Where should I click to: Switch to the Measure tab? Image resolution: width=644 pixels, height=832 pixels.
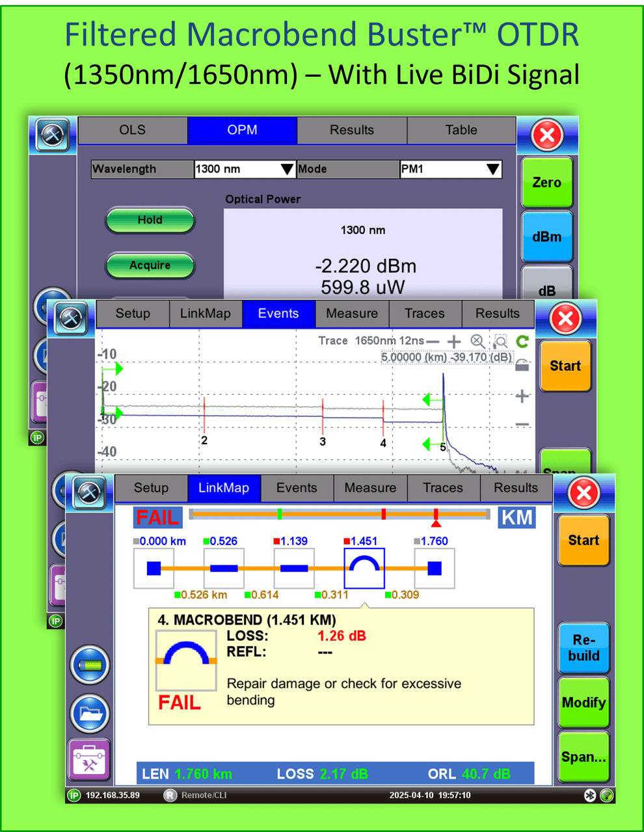[370, 488]
